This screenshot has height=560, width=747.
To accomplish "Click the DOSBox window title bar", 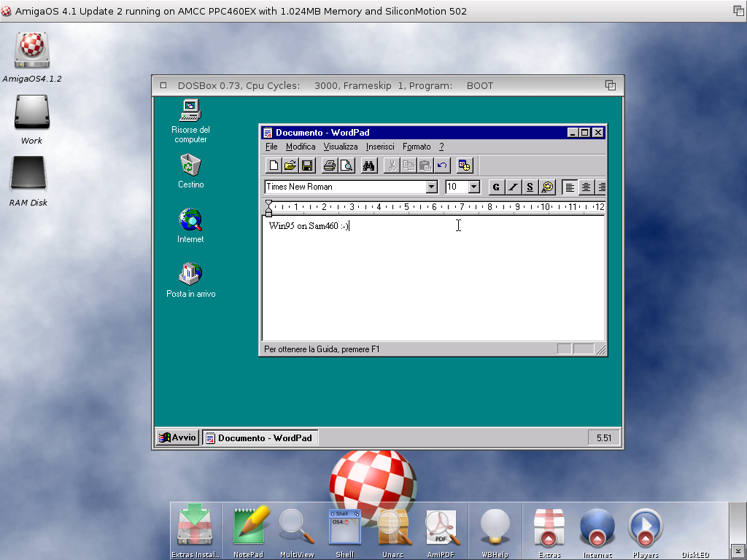I will pyautogui.click(x=387, y=86).
